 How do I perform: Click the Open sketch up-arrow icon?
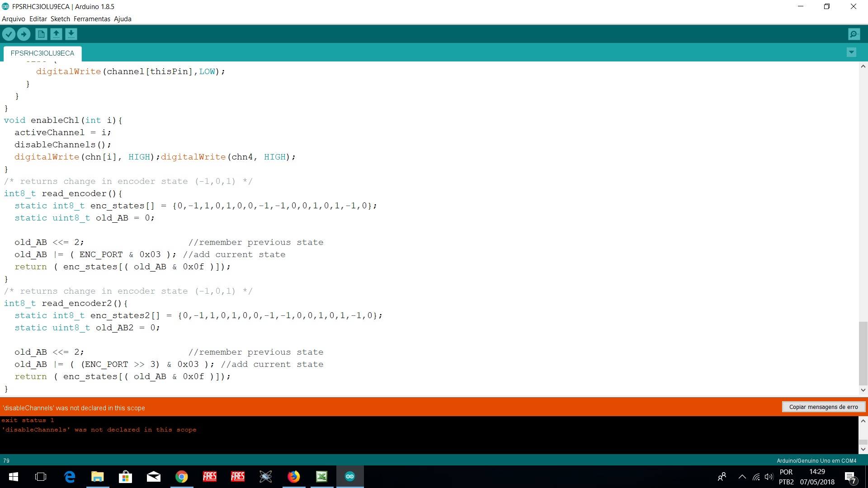tap(56, 34)
